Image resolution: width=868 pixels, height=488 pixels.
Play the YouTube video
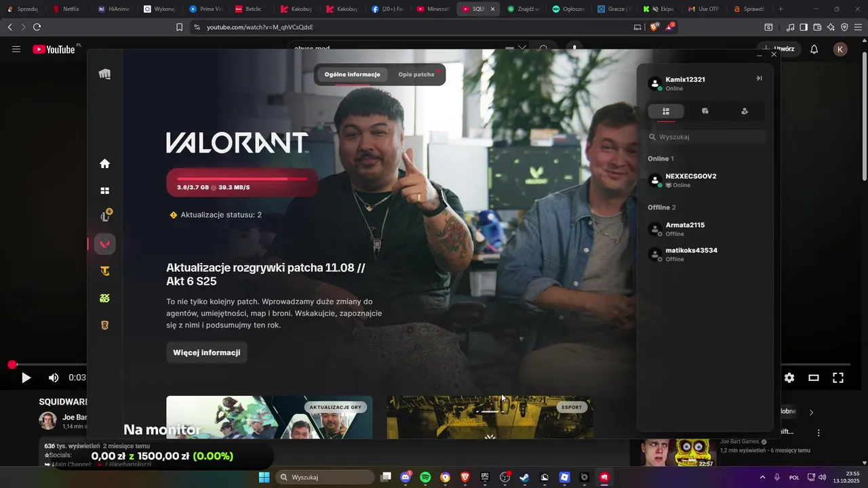pos(26,378)
